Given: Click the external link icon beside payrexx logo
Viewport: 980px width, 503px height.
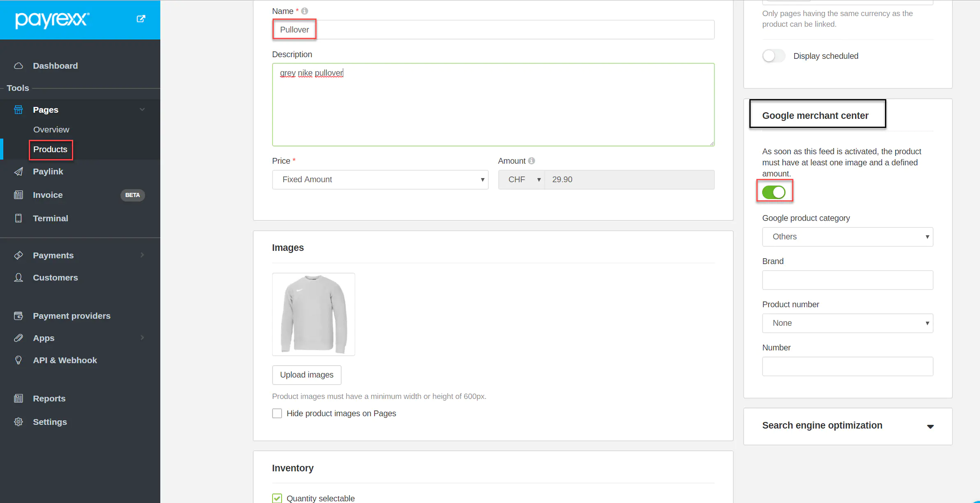Looking at the screenshot, I should click(141, 19).
